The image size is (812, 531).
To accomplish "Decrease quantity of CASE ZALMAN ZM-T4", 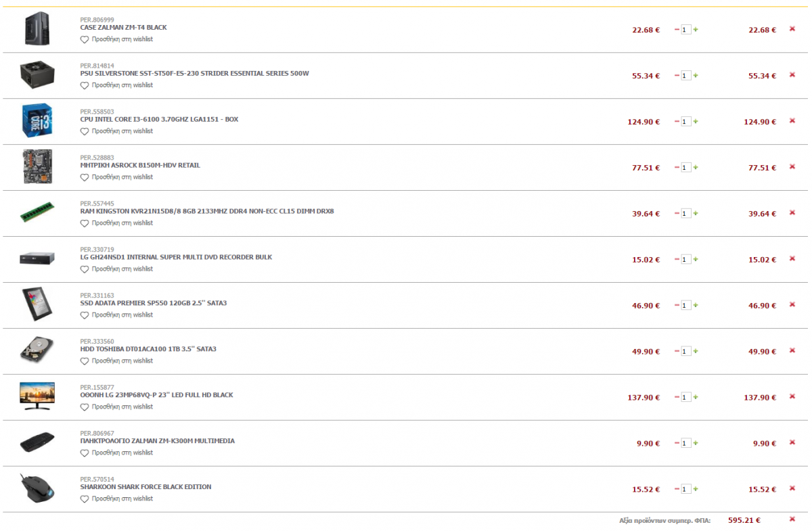I will (x=677, y=30).
